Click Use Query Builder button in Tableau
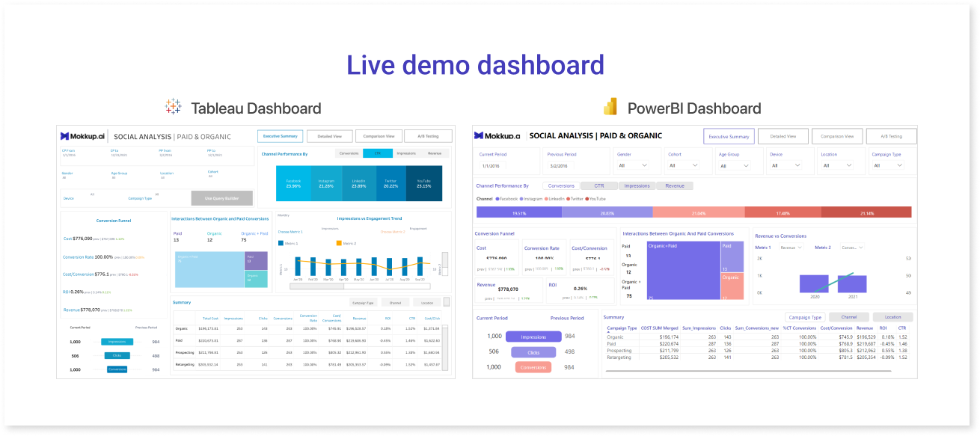Screen dimensions: 980x436 tap(221, 197)
